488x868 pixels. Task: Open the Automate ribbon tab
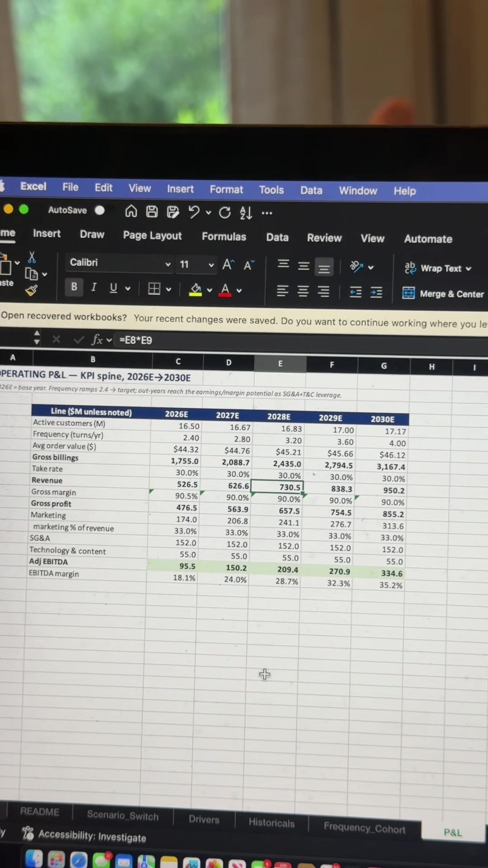point(428,239)
